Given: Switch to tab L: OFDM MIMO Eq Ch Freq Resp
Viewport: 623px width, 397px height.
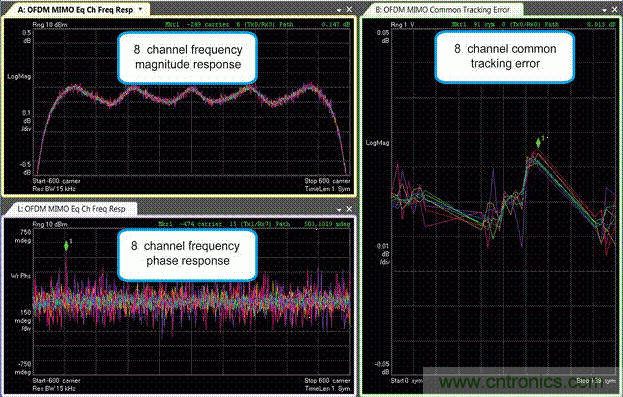Looking at the screenshot, I should pyautogui.click(x=71, y=209).
